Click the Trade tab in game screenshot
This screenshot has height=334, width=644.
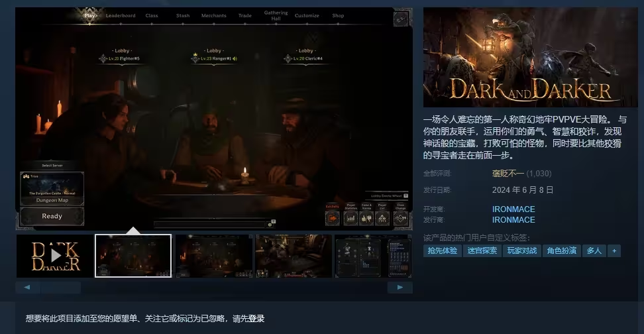tap(244, 16)
